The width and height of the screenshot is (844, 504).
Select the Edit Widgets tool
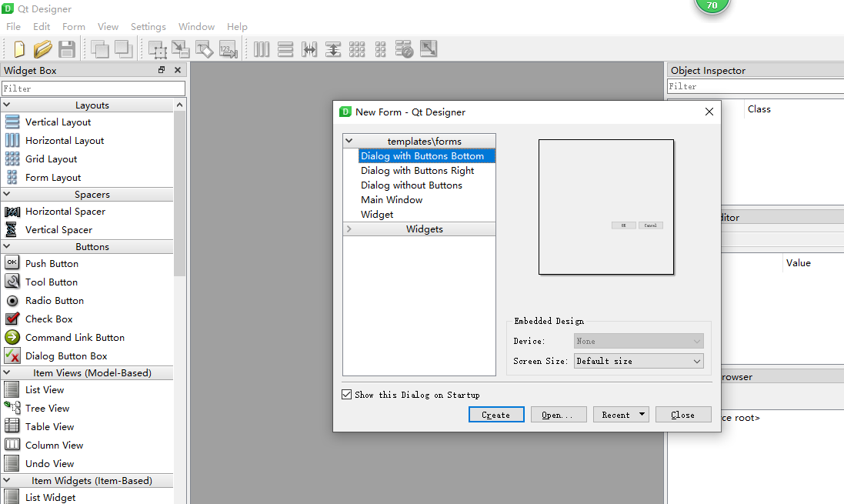(159, 48)
